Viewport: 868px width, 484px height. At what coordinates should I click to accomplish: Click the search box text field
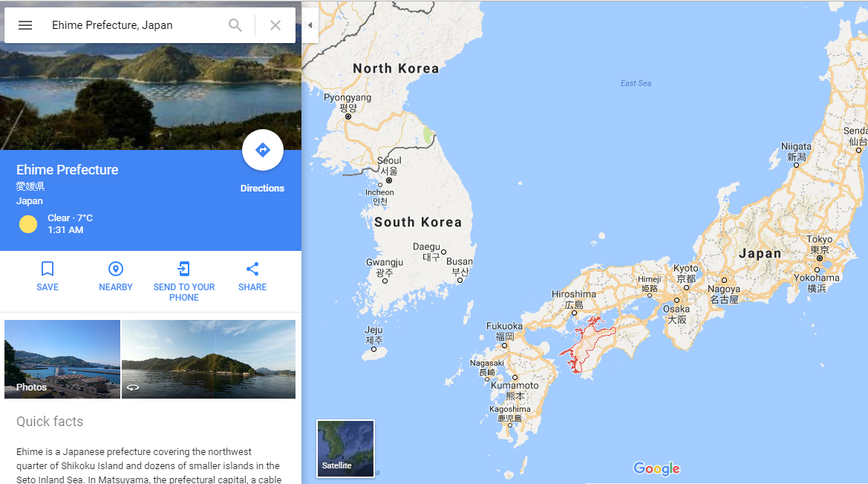136,25
